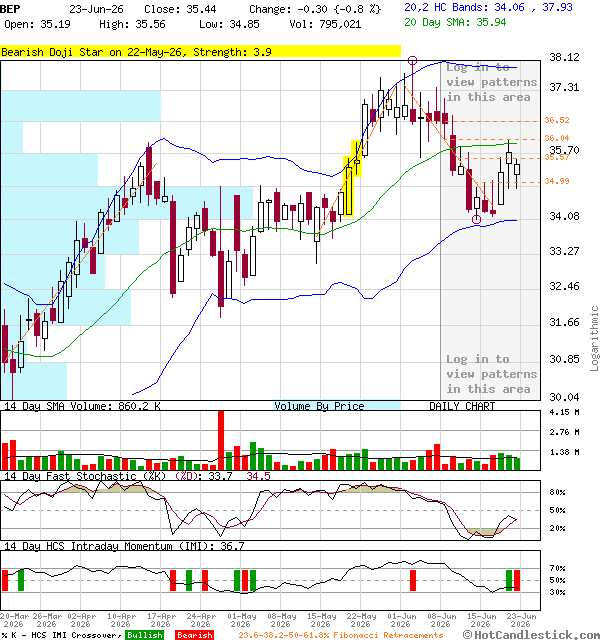Open upper 'Log in to view patterns' text
The height and width of the screenshot is (640, 600).
pyautogui.click(x=491, y=82)
